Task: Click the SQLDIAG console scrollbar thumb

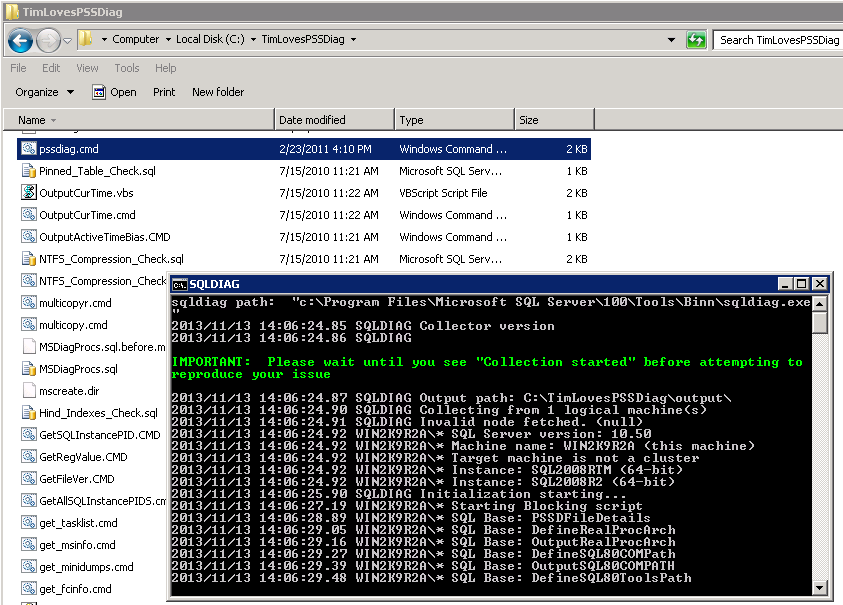Action: click(819, 323)
